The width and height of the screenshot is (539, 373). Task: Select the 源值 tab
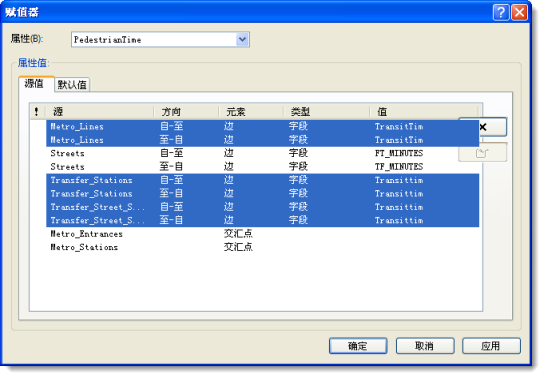(34, 83)
